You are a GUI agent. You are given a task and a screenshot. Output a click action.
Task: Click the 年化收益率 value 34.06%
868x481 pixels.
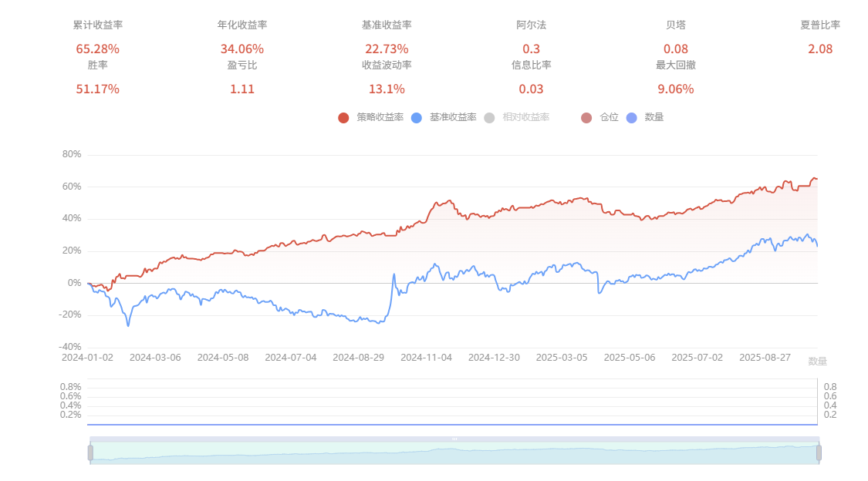(241, 49)
